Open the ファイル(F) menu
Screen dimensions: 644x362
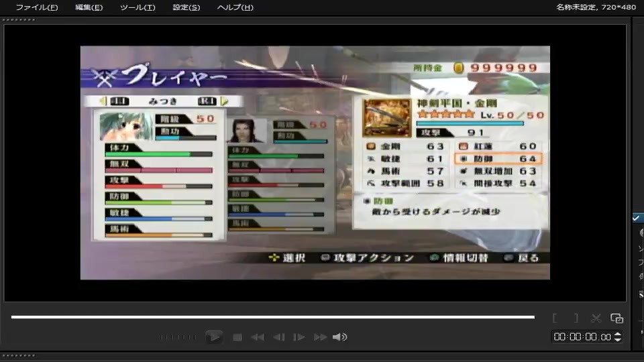coord(36,7)
